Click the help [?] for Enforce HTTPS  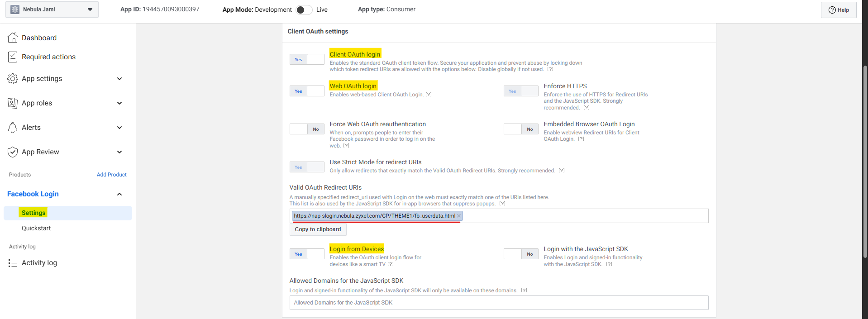tap(587, 108)
